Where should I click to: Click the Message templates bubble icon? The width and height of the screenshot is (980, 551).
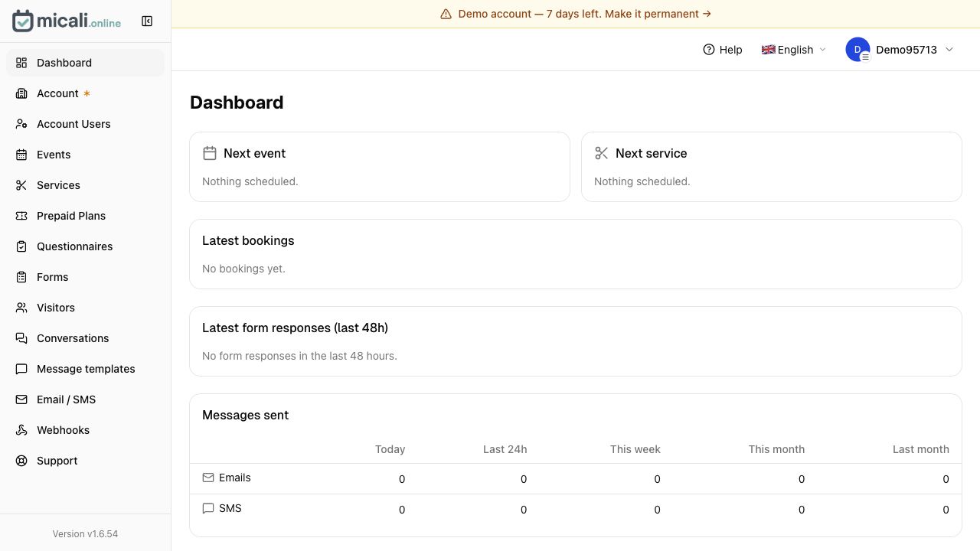click(x=21, y=369)
